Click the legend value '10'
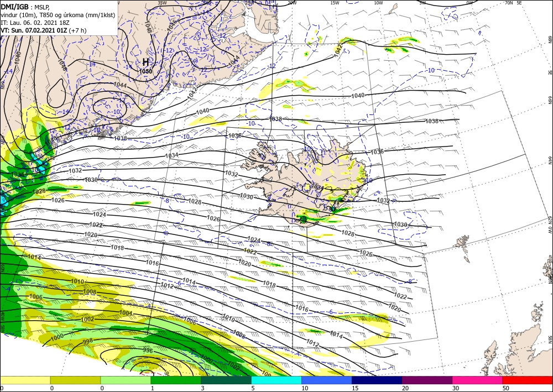This screenshot has height=392, width=553. click(304, 388)
